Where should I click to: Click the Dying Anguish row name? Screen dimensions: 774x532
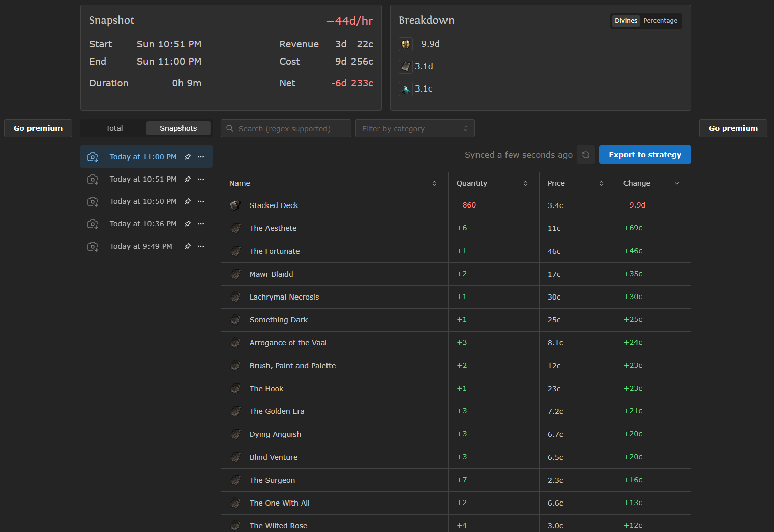(x=275, y=434)
